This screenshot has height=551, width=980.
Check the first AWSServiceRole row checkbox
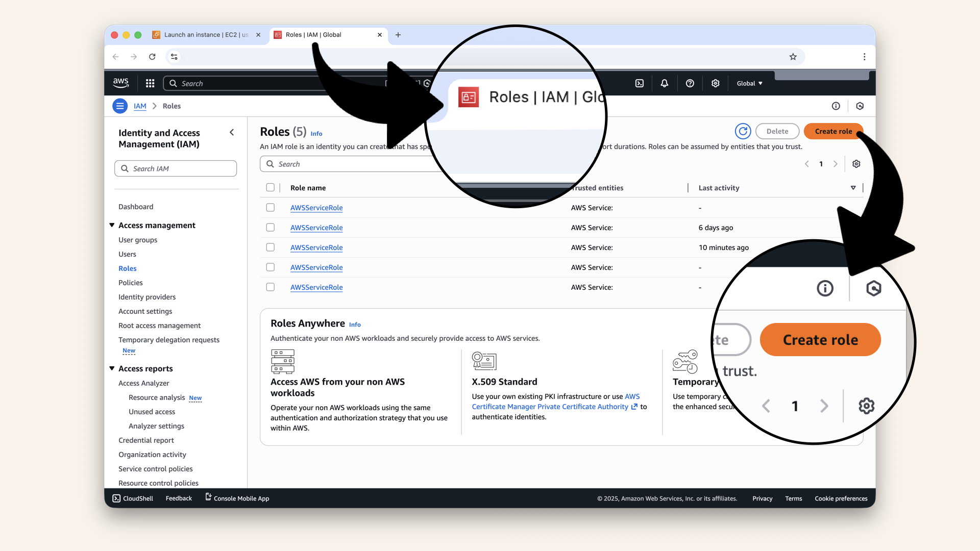coord(271,207)
